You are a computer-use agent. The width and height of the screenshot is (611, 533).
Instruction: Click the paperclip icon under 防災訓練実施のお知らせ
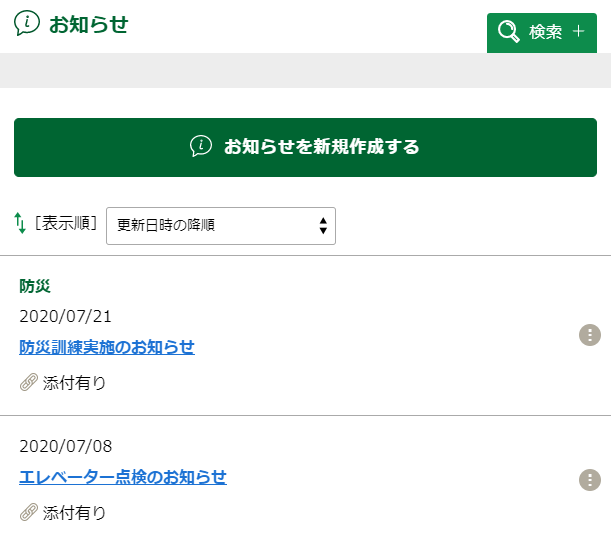point(28,382)
